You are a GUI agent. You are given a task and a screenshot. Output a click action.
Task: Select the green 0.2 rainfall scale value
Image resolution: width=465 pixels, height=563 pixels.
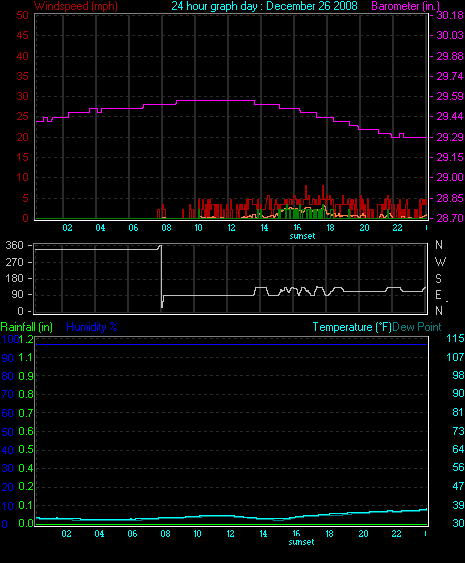point(26,487)
